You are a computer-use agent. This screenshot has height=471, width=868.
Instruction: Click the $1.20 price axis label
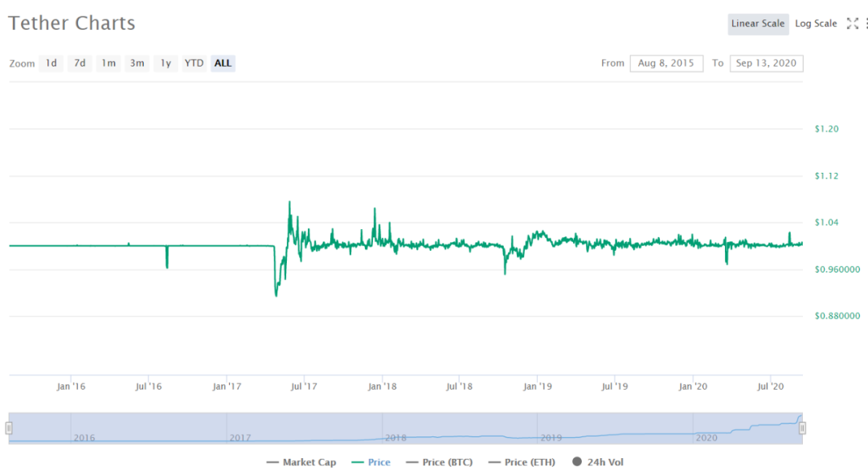826,129
